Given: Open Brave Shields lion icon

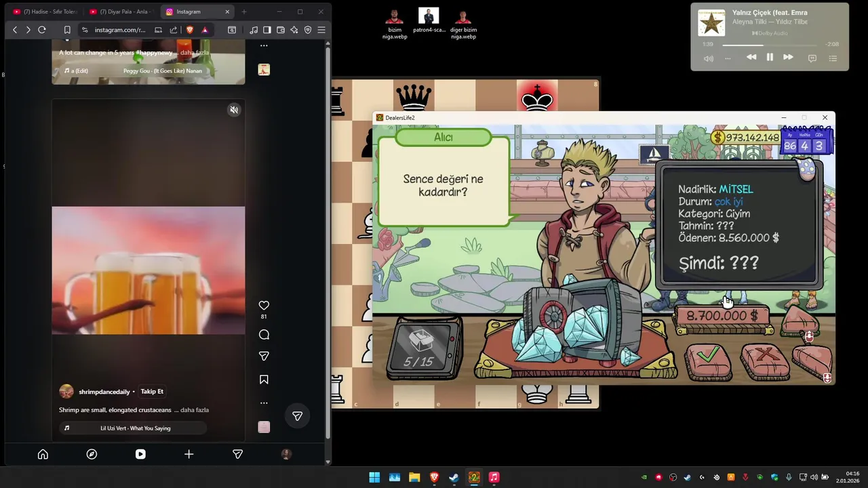Looking at the screenshot, I should 189,30.
